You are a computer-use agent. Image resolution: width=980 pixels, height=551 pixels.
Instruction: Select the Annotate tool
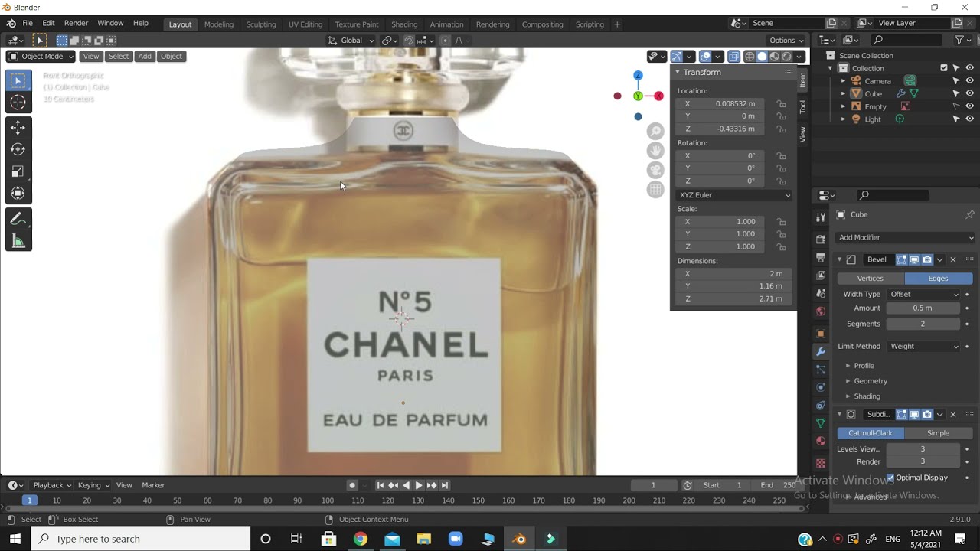click(x=18, y=220)
